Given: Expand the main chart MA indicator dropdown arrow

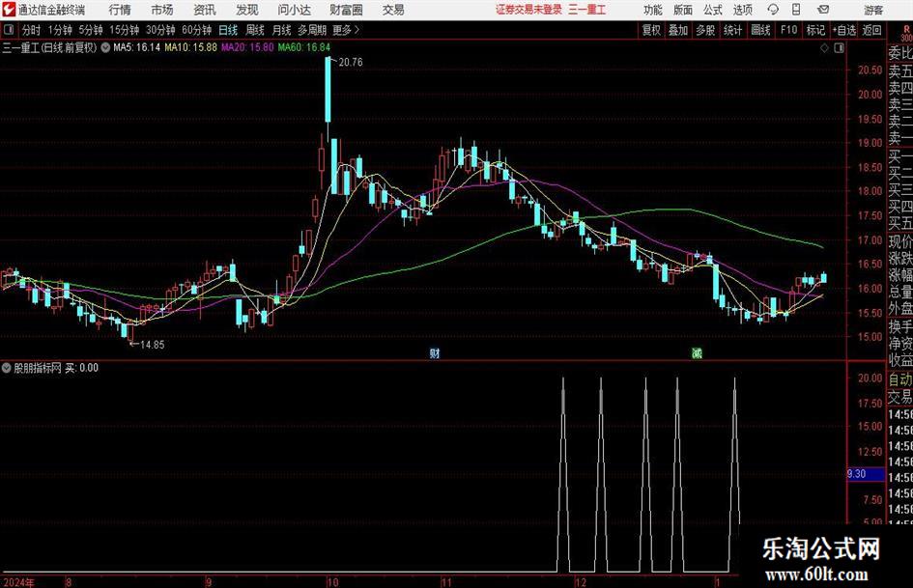Looking at the screenshot, I should click(x=105, y=47).
